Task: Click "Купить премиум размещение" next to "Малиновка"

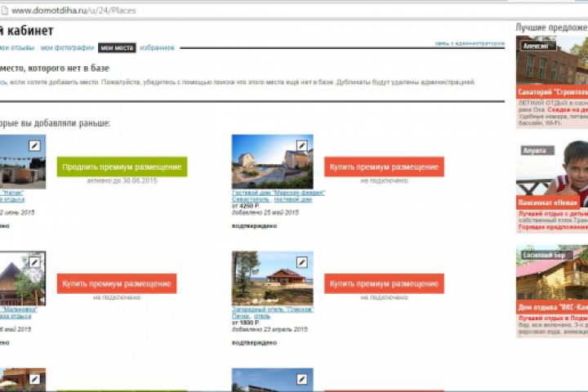Action: click(x=117, y=283)
